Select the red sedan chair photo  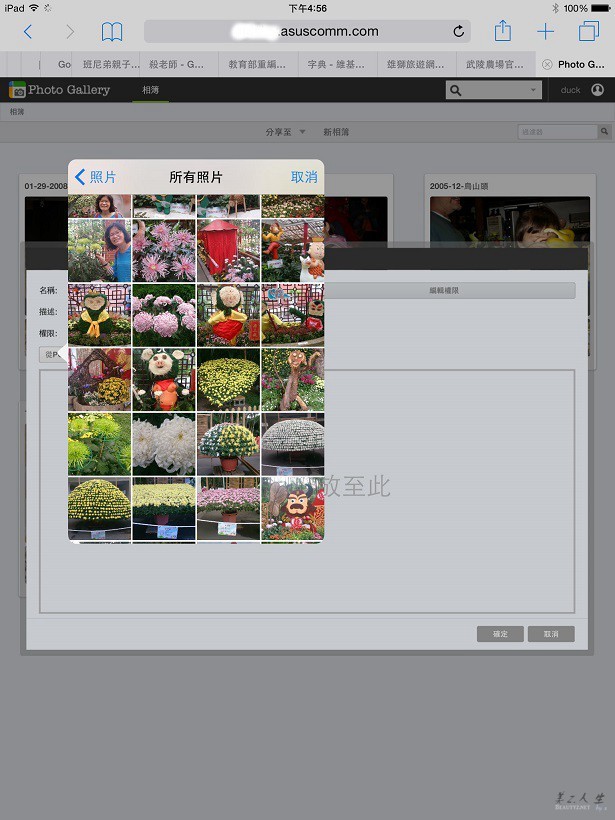coord(229,250)
